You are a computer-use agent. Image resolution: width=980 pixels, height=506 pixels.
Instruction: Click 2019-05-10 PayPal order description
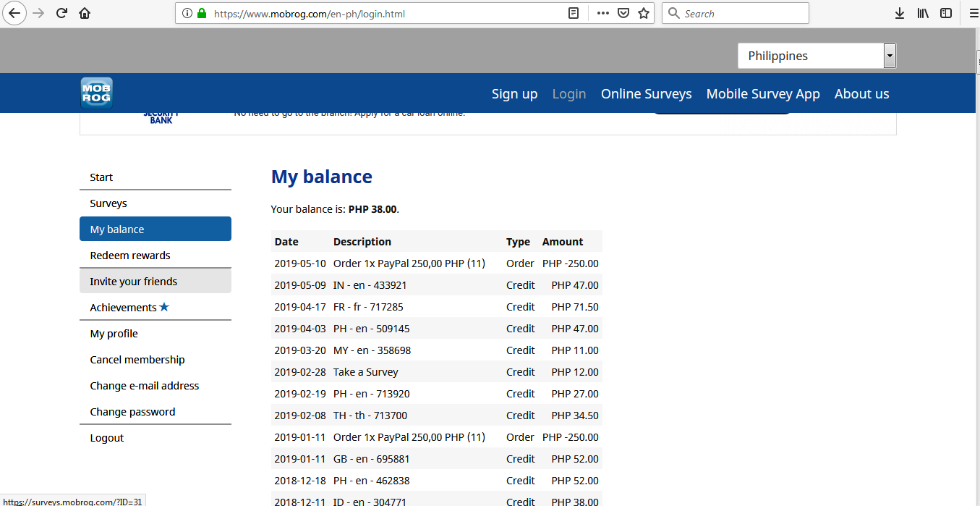tap(409, 263)
